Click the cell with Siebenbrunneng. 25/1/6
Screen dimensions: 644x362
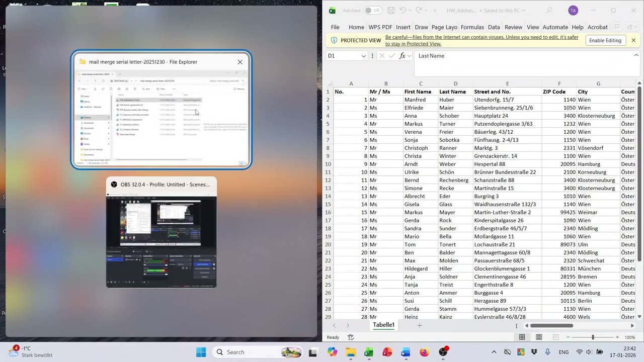(x=507, y=108)
